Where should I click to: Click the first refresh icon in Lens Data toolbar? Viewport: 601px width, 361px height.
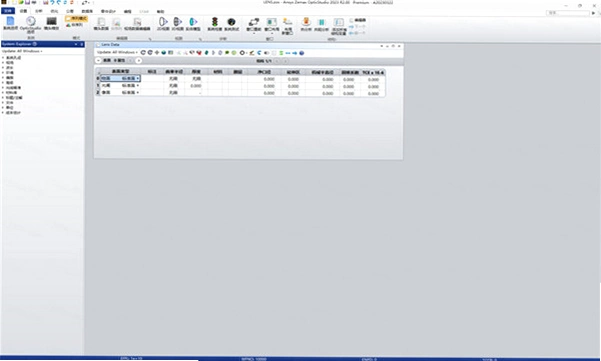(x=143, y=53)
